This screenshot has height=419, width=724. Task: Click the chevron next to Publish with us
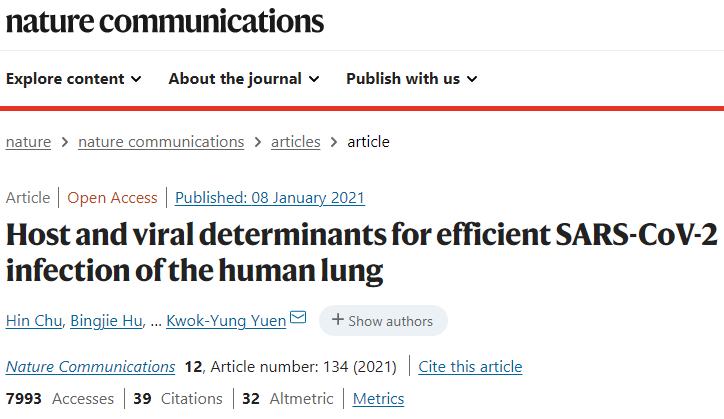(x=472, y=79)
